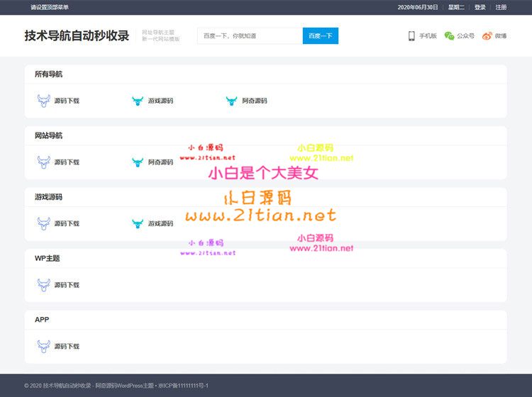Click the mobile version phone icon

coord(411,35)
